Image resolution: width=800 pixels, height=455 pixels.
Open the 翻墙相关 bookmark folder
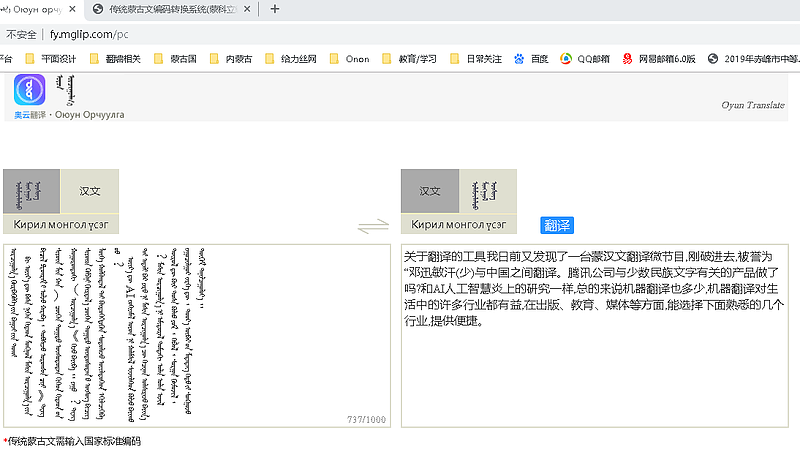115,59
